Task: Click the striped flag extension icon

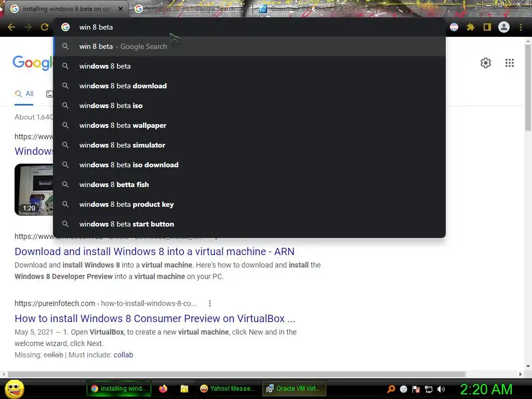Action: tap(454, 27)
